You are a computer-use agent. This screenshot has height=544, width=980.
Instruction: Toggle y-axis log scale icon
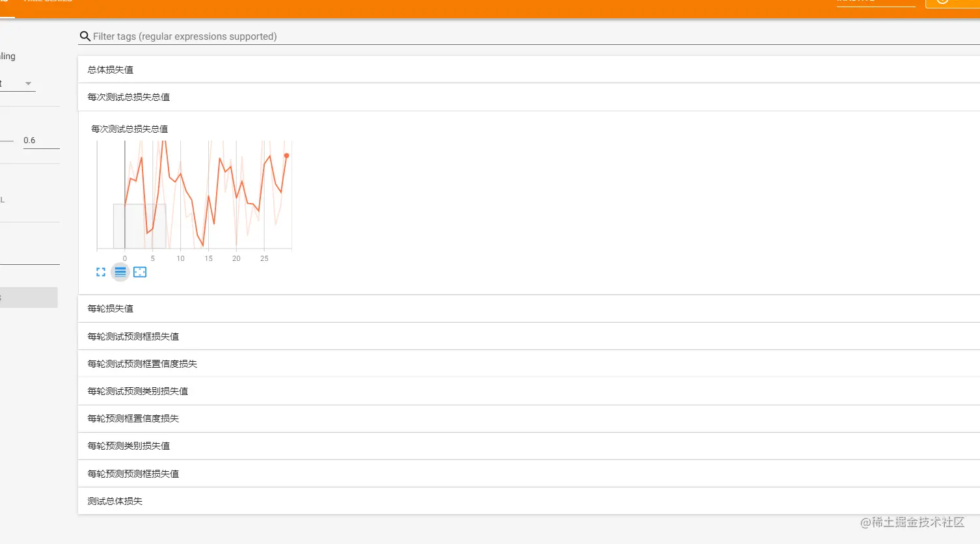(x=120, y=272)
